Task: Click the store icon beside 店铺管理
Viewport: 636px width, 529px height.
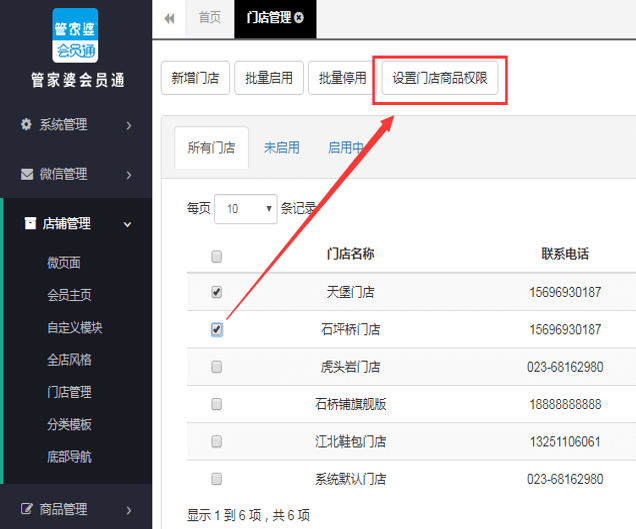Action: tap(30, 223)
